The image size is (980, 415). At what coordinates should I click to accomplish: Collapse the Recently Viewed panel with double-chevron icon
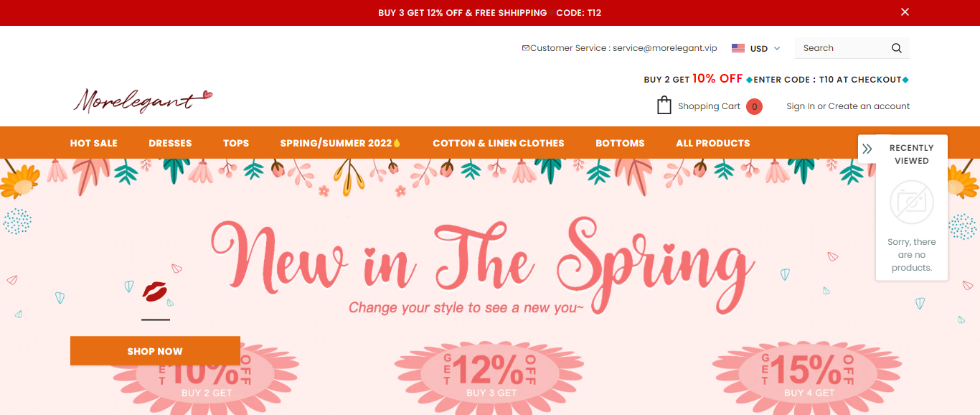pos(867,149)
